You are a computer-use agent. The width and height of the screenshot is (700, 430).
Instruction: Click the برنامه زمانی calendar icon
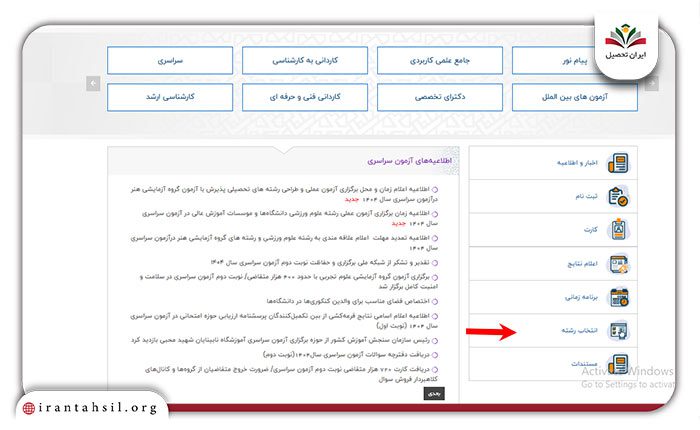point(618,297)
